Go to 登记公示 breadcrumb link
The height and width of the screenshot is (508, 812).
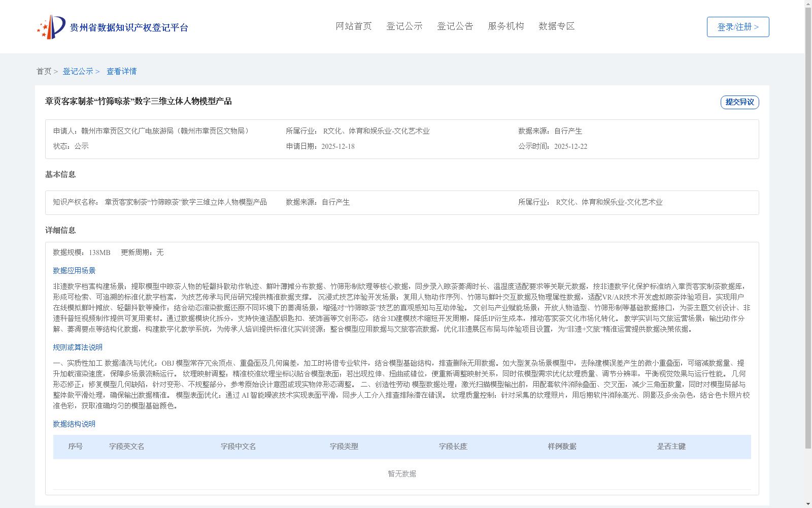(x=78, y=71)
